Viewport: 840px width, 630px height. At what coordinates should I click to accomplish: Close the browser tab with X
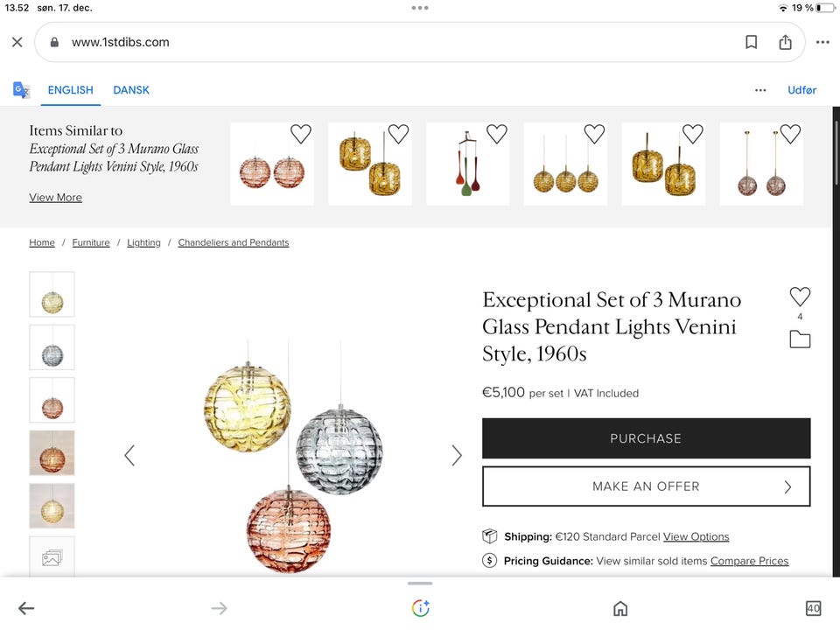pyautogui.click(x=17, y=42)
